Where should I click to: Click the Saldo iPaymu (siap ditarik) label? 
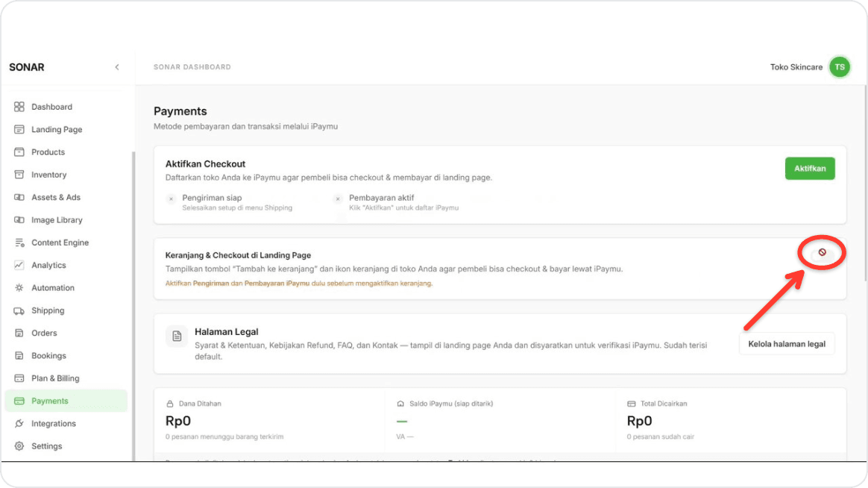(451, 403)
